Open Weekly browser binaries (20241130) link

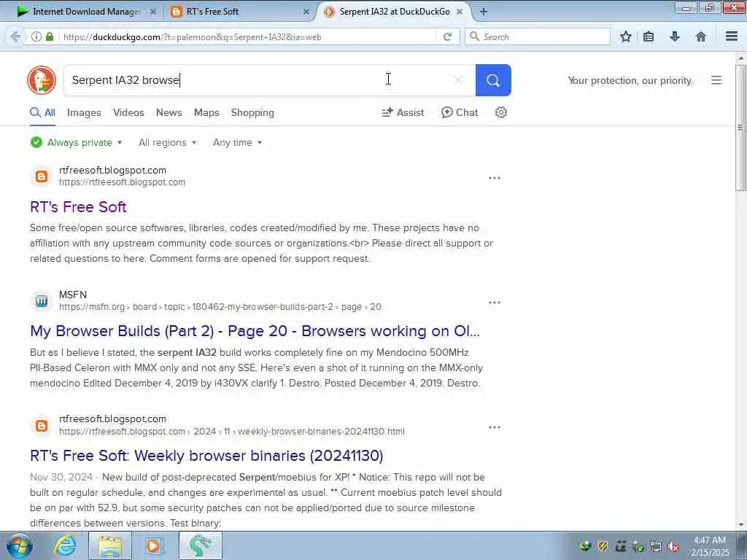[x=206, y=456]
